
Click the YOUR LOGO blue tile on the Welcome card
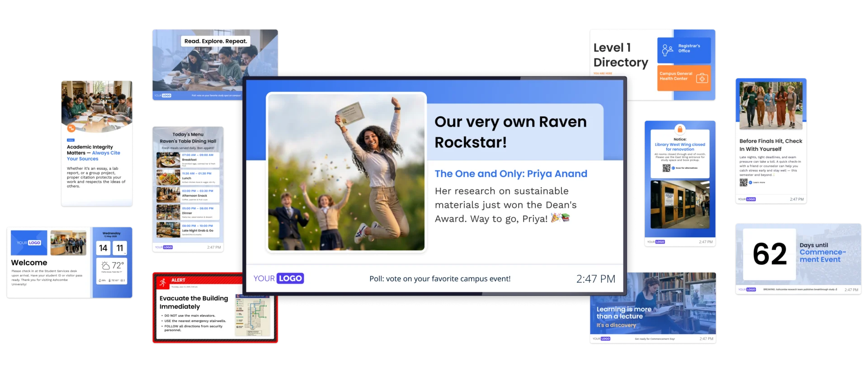coord(29,243)
